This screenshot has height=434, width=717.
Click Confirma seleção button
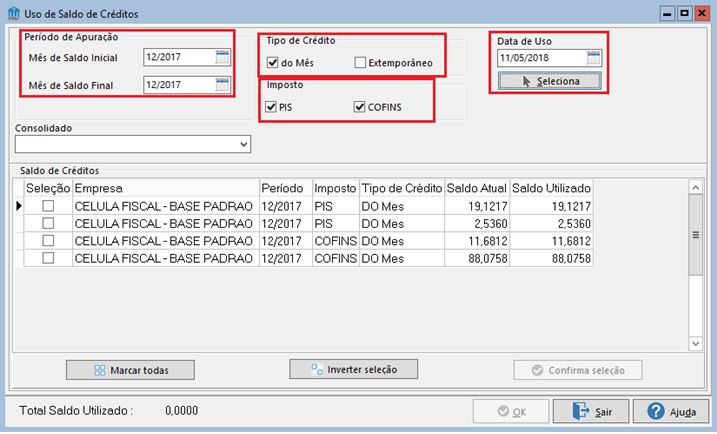click(x=578, y=370)
